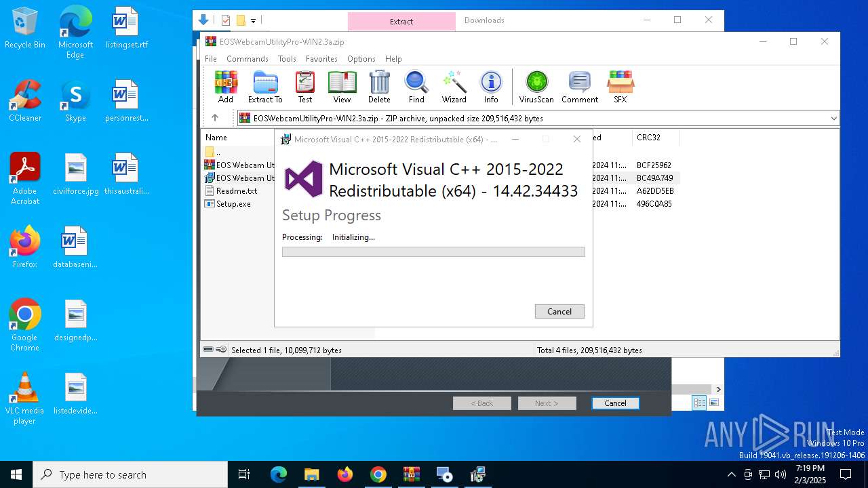Expand the archive path dropdown
The height and width of the screenshot is (488, 868).
(833, 118)
